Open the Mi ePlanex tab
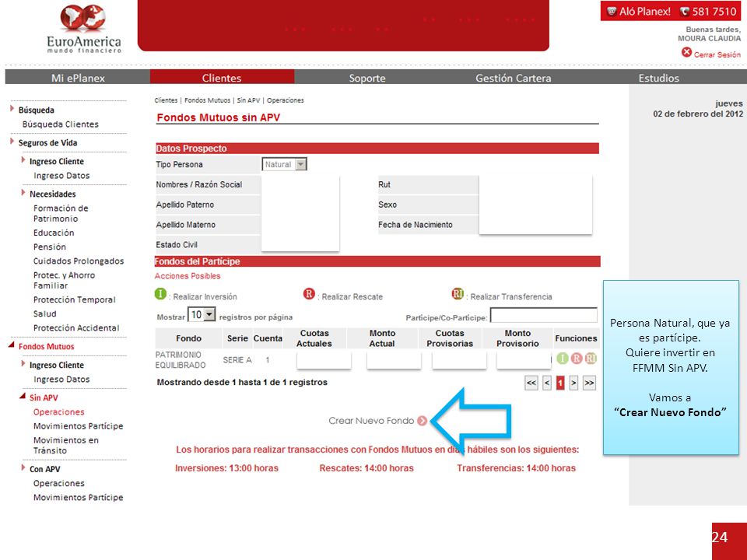This screenshot has height=560, width=747. 78,77
